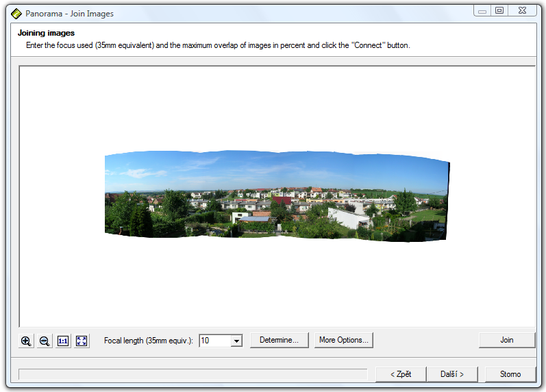This screenshot has height=392, width=546.
Task: Minimize the Panorama window
Action: point(482,10)
